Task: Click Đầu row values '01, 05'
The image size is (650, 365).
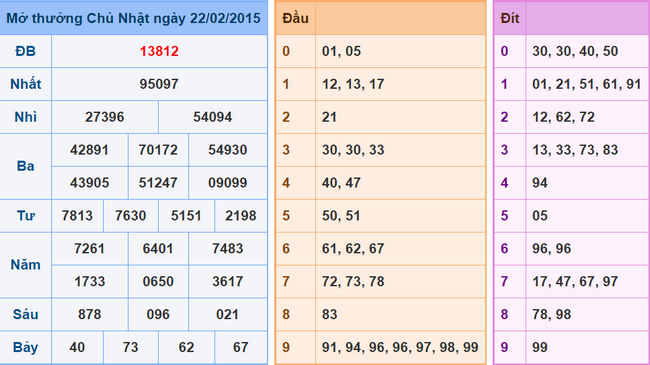Action: [x=341, y=51]
